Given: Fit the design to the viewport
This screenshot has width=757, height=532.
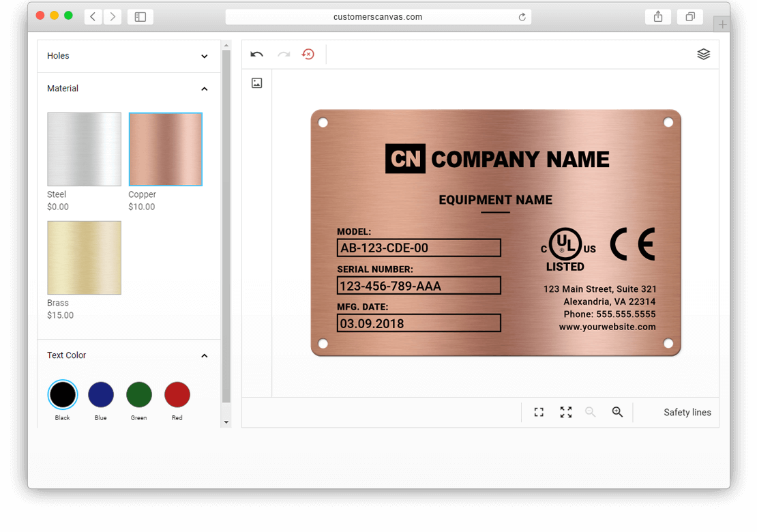Looking at the screenshot, I should pos(539,412).
